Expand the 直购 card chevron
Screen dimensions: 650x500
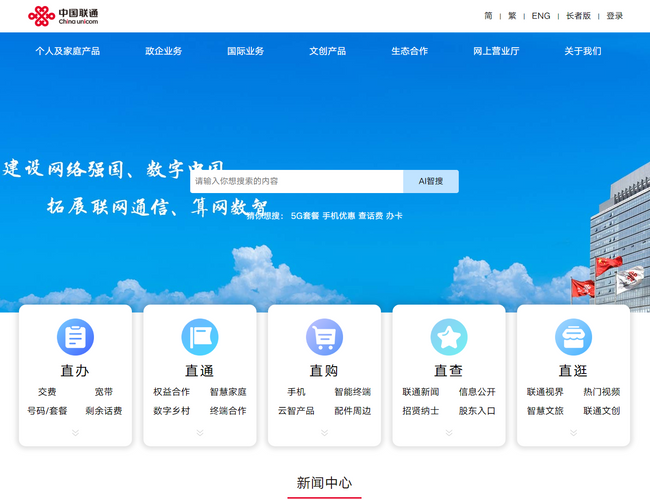click(x=324, y=433)
